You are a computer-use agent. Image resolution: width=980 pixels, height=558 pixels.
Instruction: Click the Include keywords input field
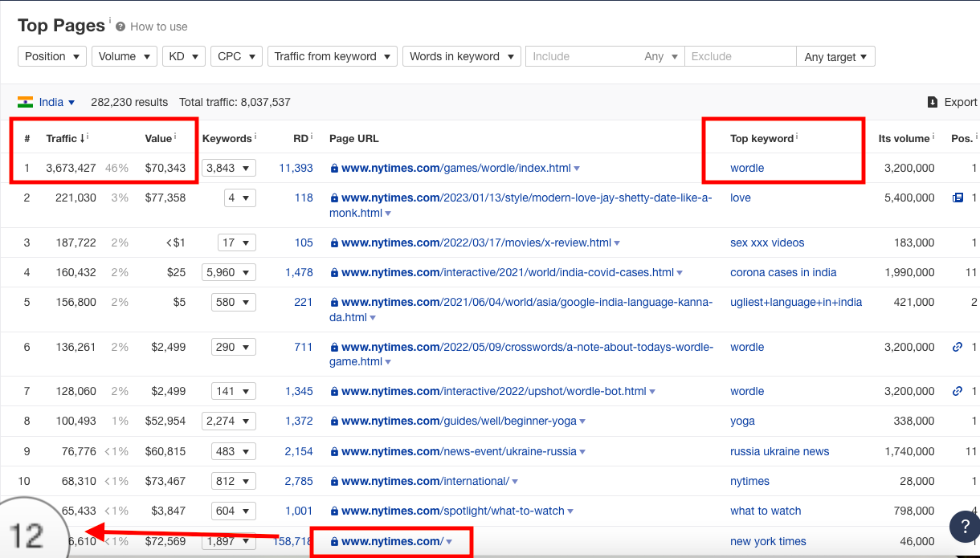583,56
